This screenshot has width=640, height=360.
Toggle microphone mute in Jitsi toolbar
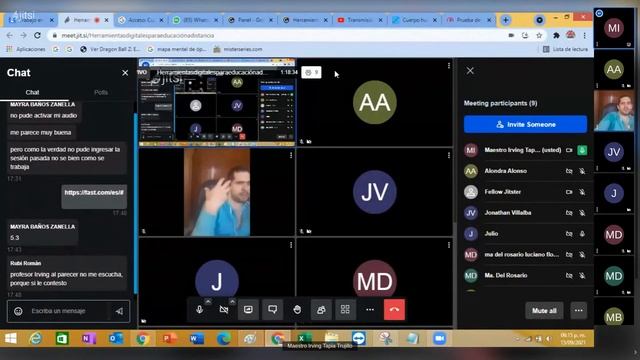pos(199,310)
